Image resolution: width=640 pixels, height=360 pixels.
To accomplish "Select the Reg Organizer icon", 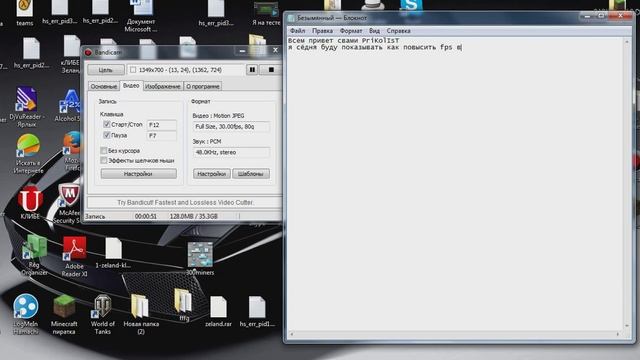I will (x=34, y=255).
